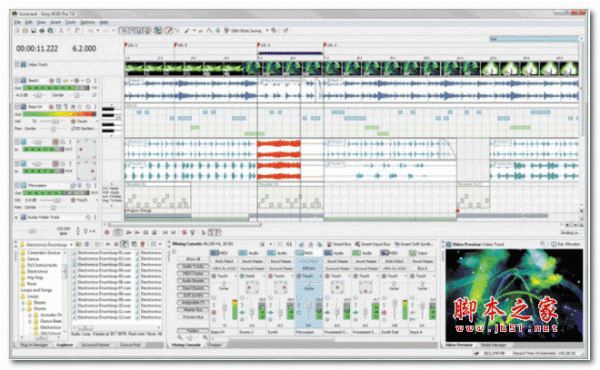The height and width of the screenshot is (370, 600).
Task: Open the 16th Note Swing groove dropdown
Action: click(267, 31)
